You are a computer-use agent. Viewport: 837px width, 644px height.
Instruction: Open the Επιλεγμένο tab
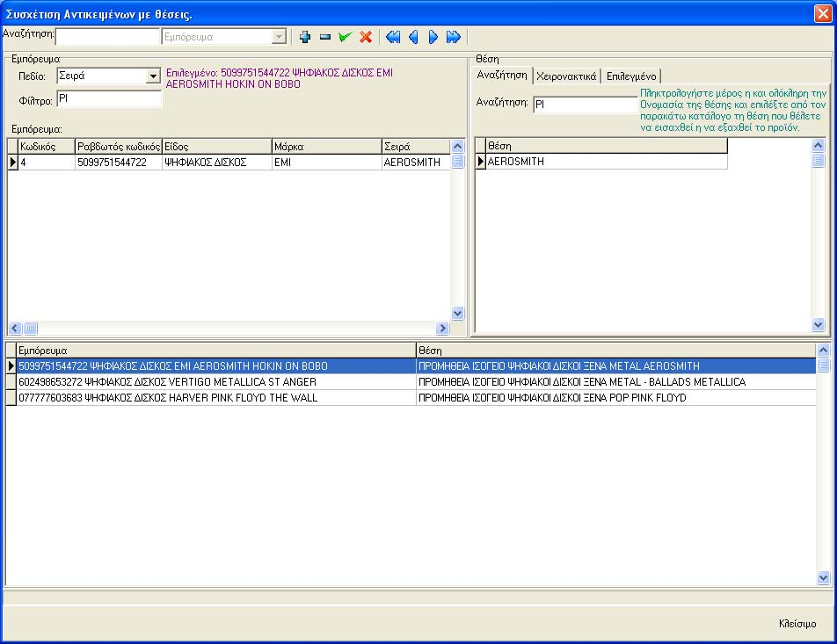[x=631, y=76]
